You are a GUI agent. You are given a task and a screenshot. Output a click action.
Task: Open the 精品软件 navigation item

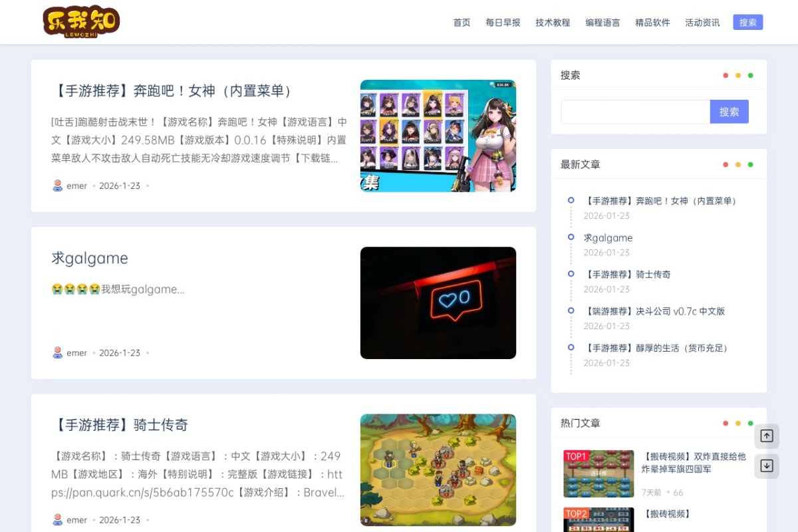click(x=652, y=22)
